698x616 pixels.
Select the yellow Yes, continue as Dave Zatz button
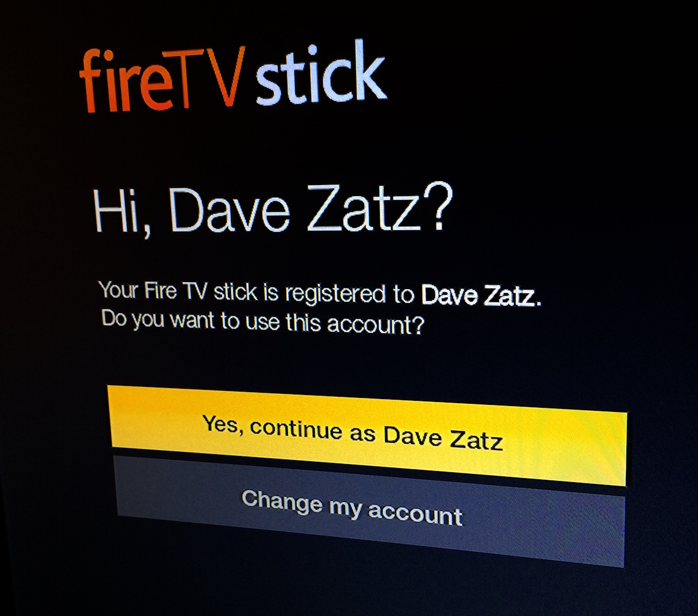pos(369,435)
